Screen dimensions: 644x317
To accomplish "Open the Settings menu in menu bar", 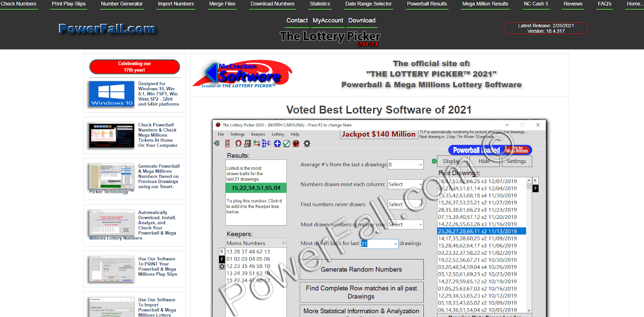I will click(237, 134).
